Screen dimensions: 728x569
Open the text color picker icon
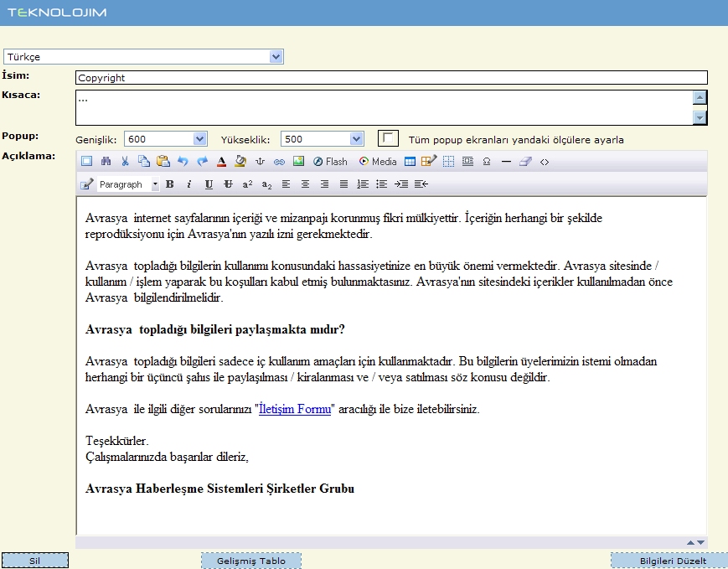(x=221, y=161)
